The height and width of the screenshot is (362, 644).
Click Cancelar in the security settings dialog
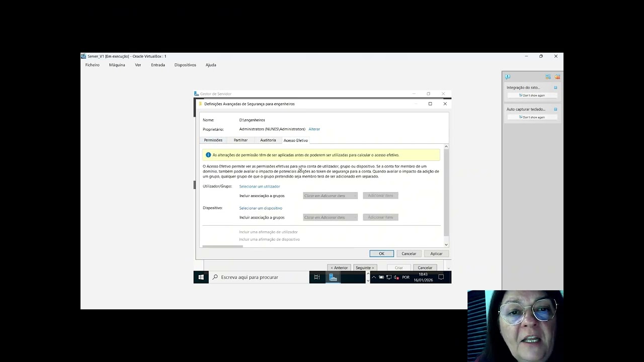pyautogui.click(x=409, y=254)
